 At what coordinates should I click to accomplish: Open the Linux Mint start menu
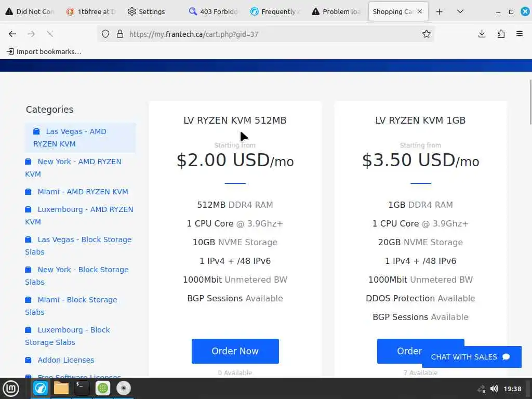pos(11,389)
